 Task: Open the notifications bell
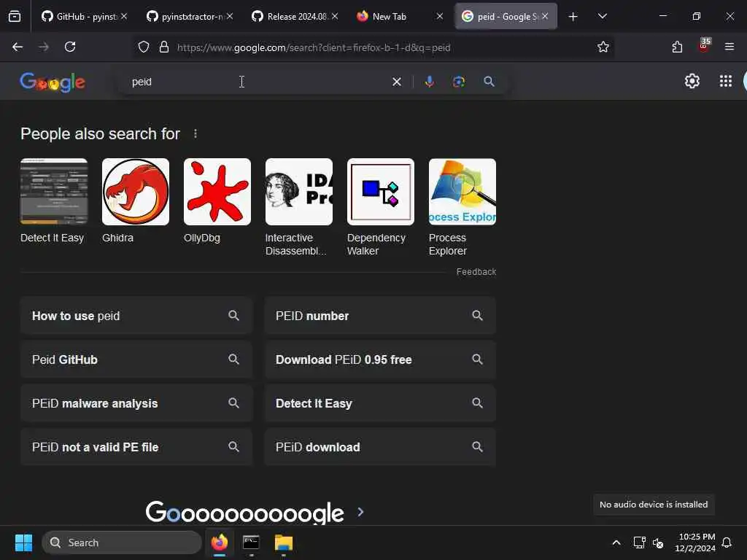click(x=727, y=542)
